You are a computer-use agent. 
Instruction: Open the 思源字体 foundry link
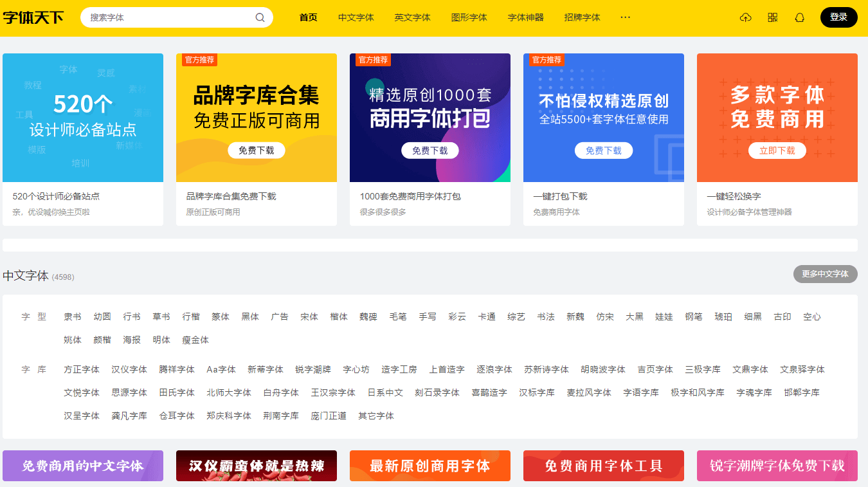pyautogui.click(x=129, y=392)
